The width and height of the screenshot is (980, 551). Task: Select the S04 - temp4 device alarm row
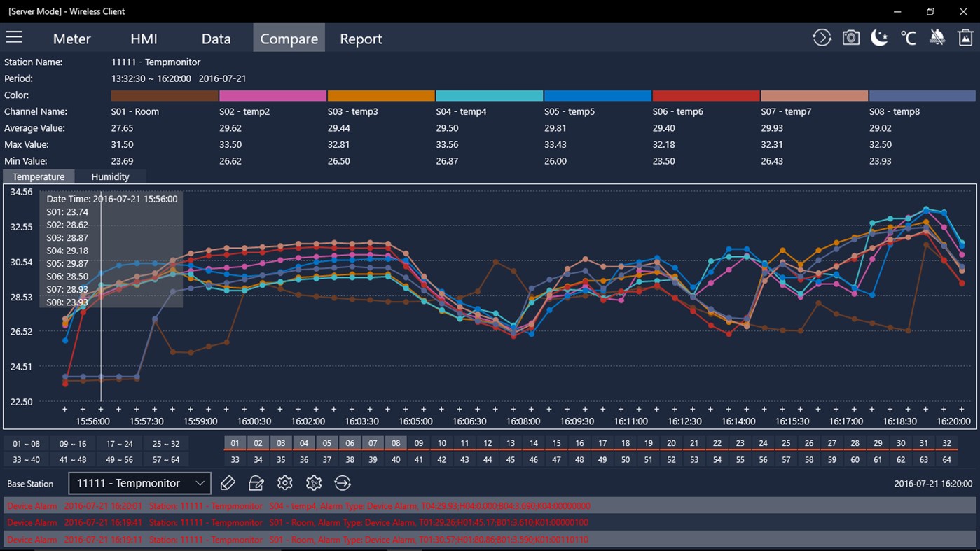[490, 505]
